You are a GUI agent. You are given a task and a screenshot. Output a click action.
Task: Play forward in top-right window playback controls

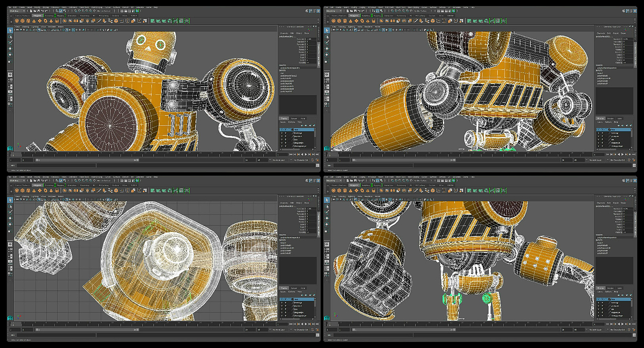pyautogui.click(x=623, y=154)
